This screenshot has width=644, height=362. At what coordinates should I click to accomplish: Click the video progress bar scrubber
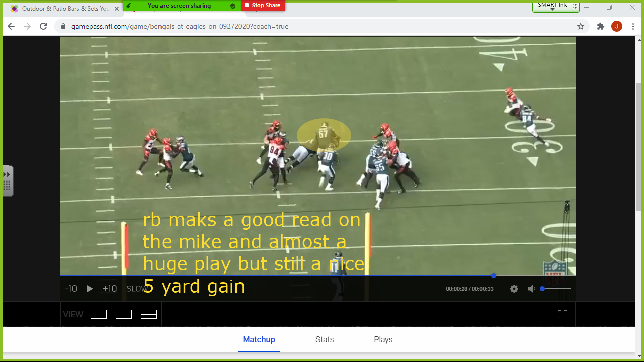493,275
